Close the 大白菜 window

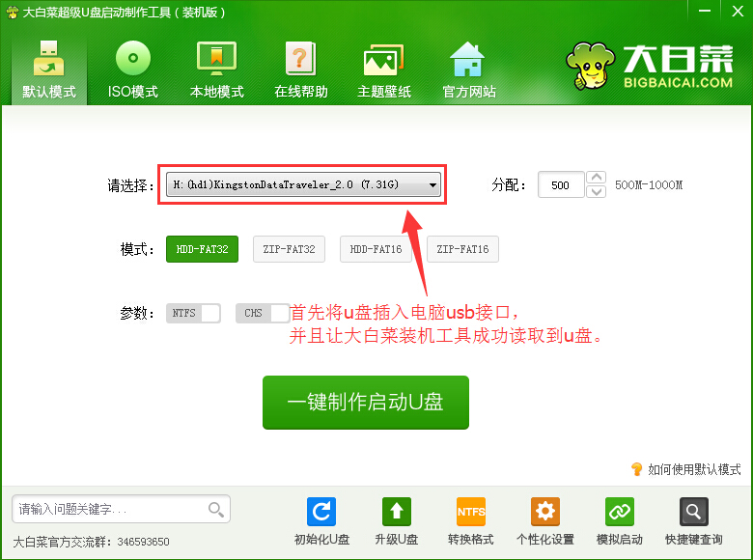point(738,12)
